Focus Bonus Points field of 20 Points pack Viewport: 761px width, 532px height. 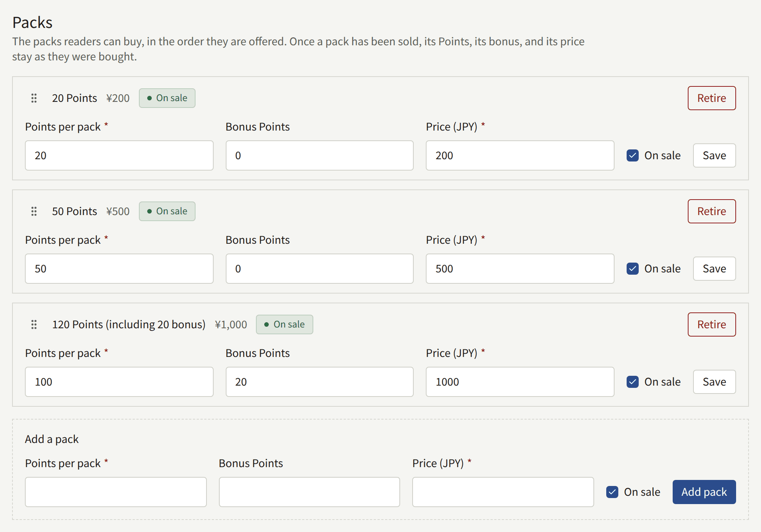(319, 155)
